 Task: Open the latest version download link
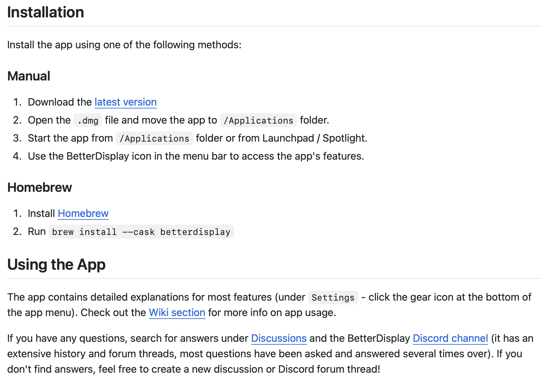[x=126, y=102]
